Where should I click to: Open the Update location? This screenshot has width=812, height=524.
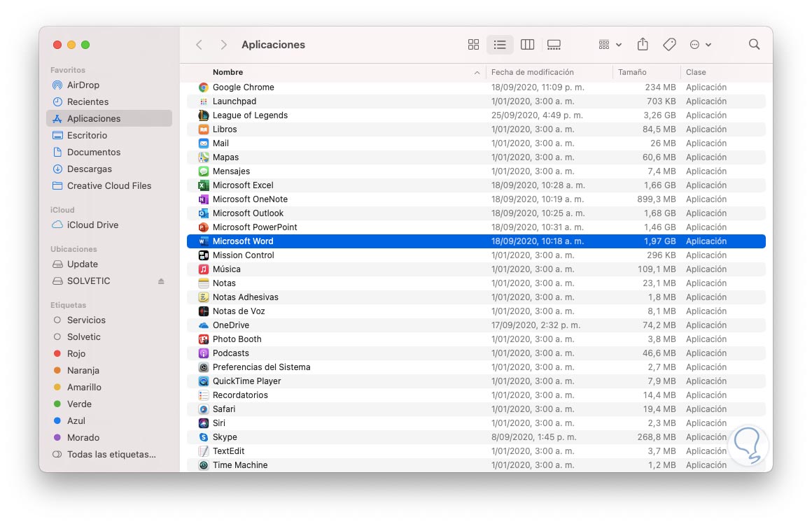point(109,264)
